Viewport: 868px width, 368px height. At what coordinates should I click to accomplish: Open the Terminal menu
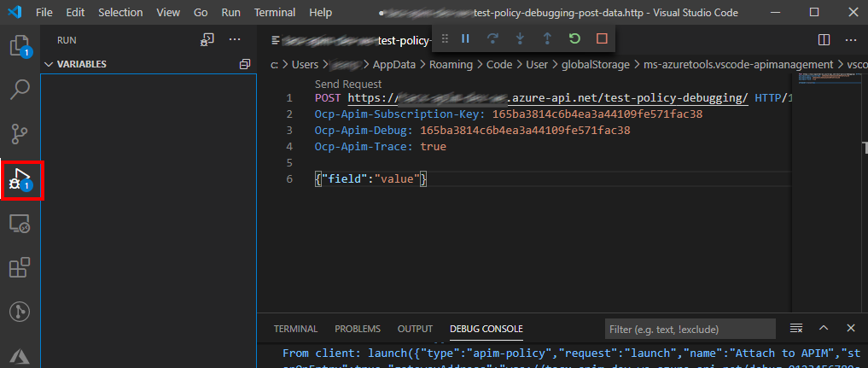pos(274,13)
